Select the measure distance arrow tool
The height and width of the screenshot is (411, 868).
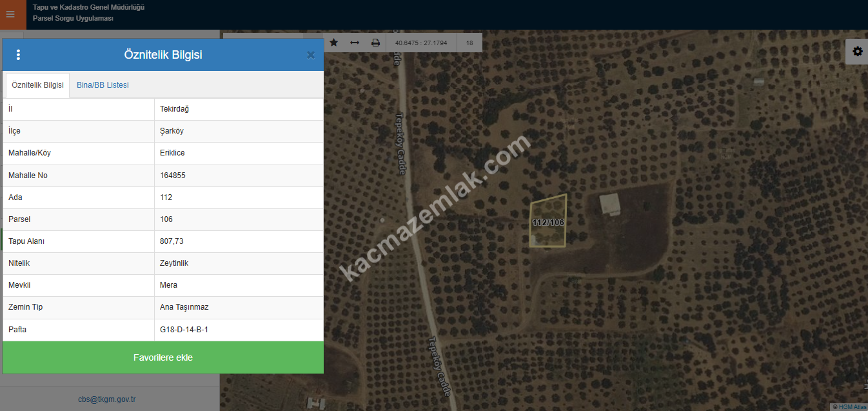tap(355, 43)
